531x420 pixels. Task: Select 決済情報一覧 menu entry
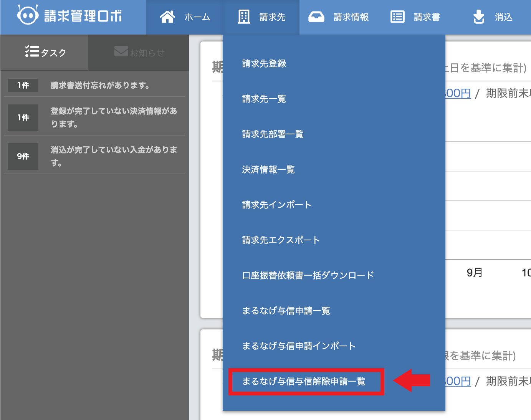pos(268,170)
